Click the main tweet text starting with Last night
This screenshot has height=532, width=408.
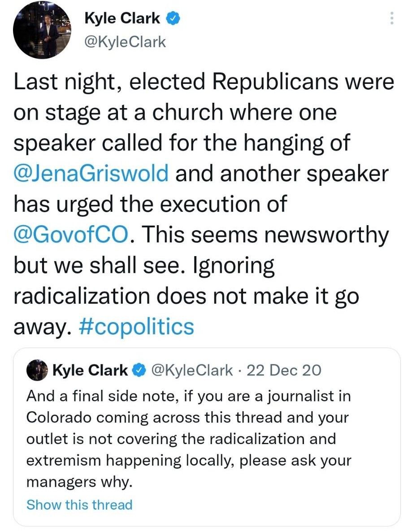click(204, 204)
